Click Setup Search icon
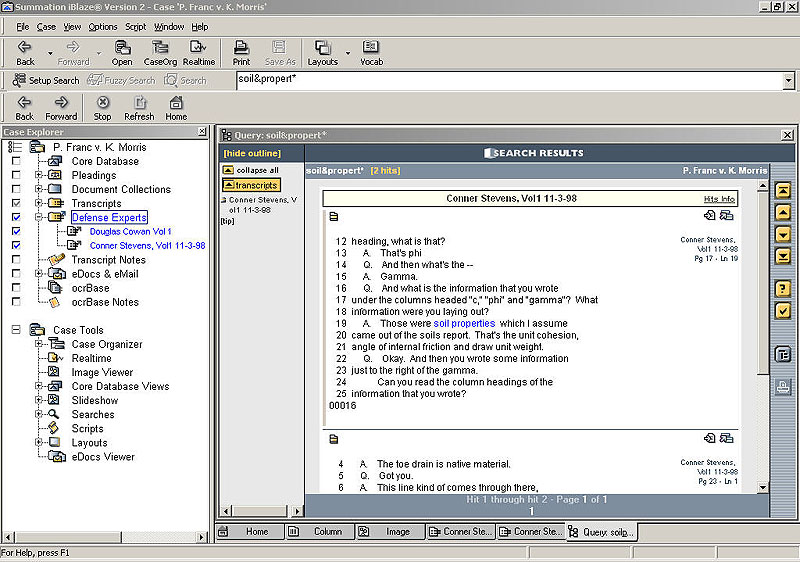800x562 pixels. (46, 80)
